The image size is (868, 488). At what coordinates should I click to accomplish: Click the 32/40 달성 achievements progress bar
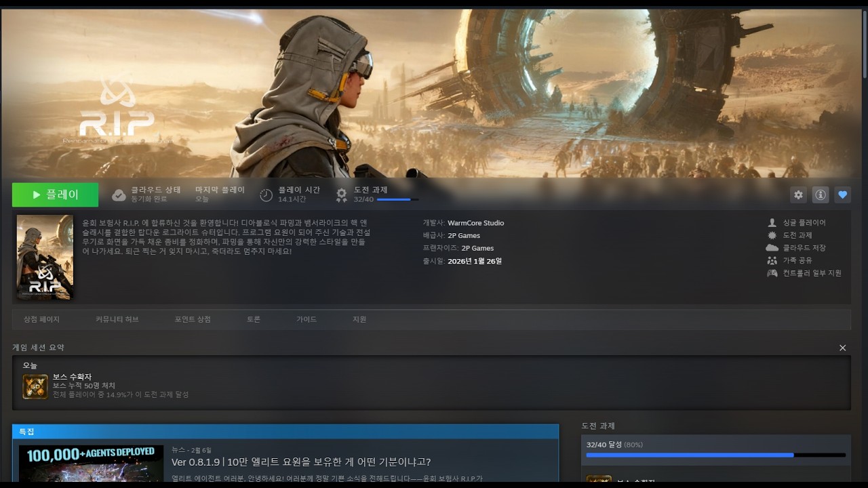tap(715, 455)
